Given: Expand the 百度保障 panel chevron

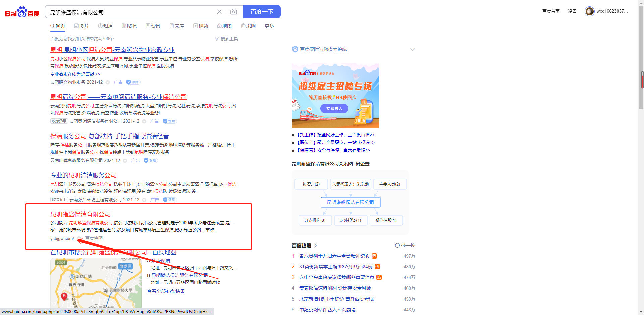Looking at the screenshot, I should point(413,50).
